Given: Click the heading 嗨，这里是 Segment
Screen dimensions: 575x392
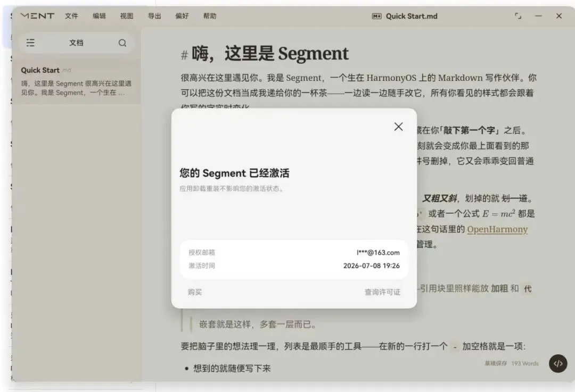Looking at the screenshot, I should [x=270, y=54].
